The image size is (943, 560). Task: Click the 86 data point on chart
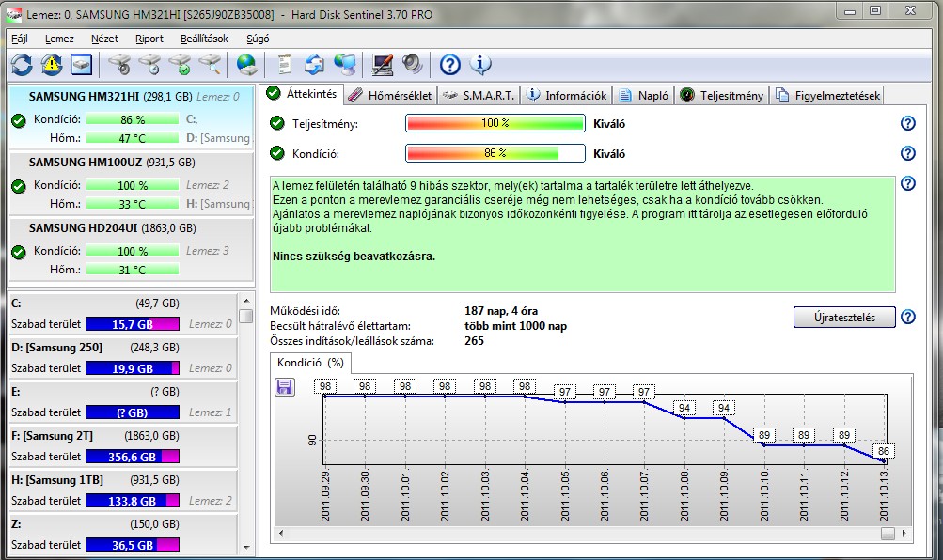pos(884,460)
